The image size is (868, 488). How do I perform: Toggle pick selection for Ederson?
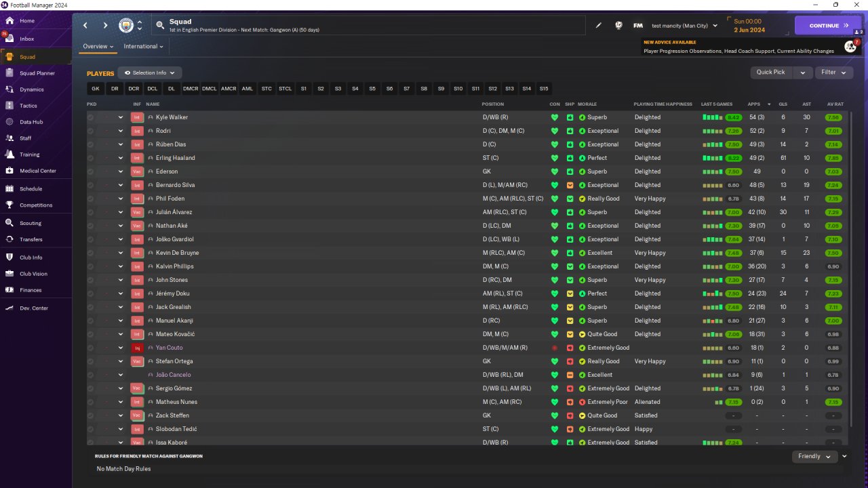coord(90,171)
